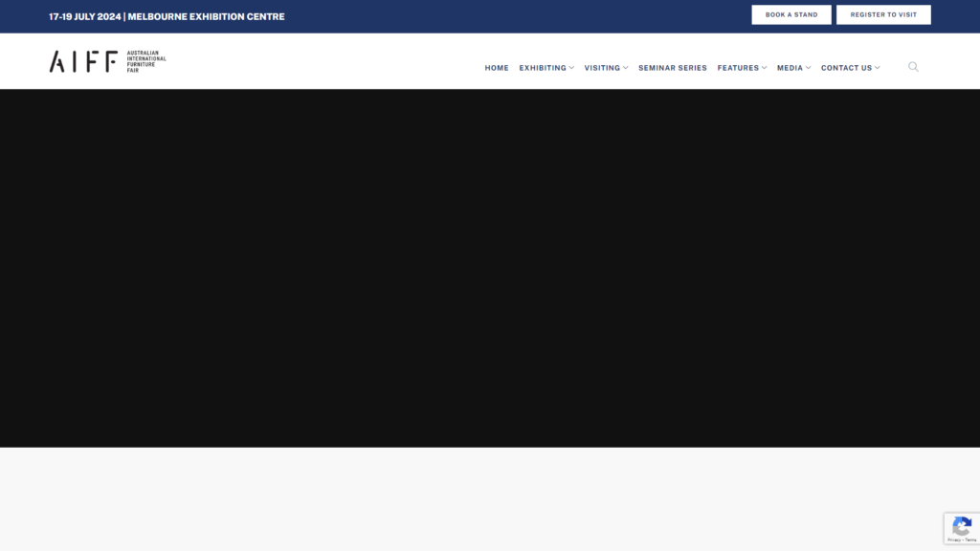Expand the Exhibiting dropdown chevron
The image size is (980, 551).
point(571,68)
